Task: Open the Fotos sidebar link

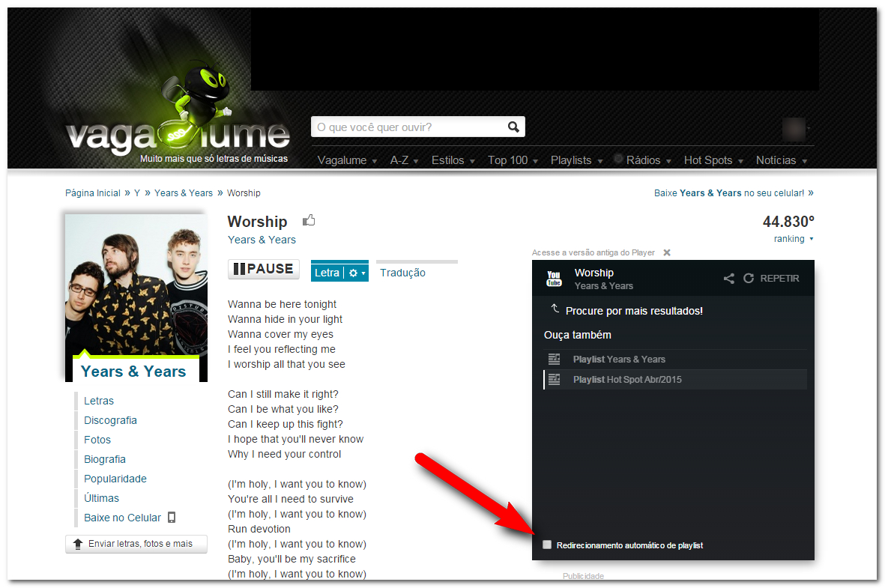Action: (x=97, y=440)
